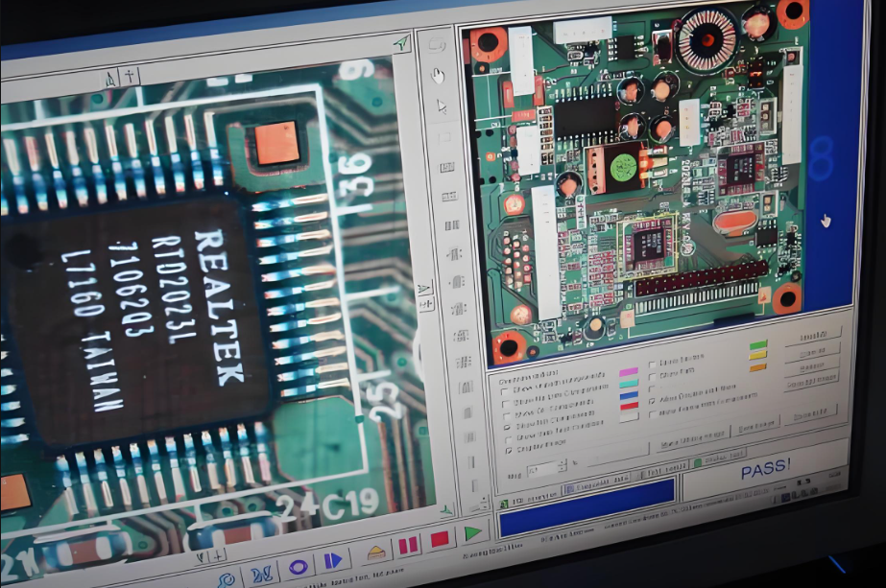Toggle the only checked box in right options column
Viewport: 886px width, 588px height.
tap(653, 401)
